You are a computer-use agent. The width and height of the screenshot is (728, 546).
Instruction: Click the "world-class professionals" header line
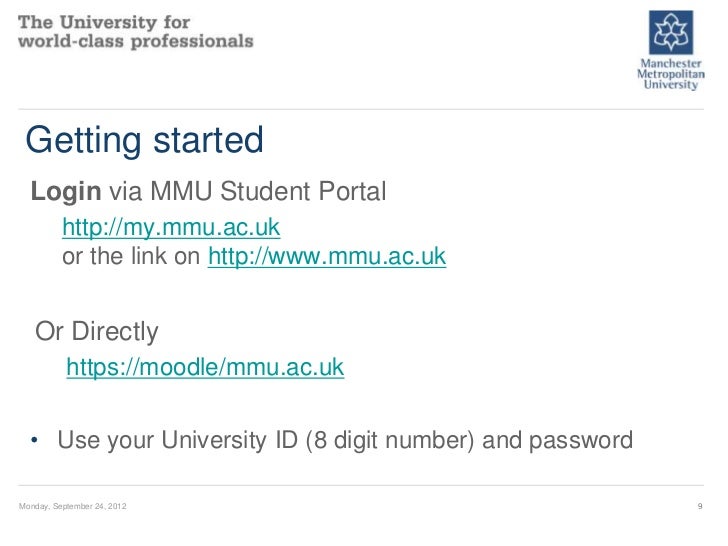tap(136, 42)
